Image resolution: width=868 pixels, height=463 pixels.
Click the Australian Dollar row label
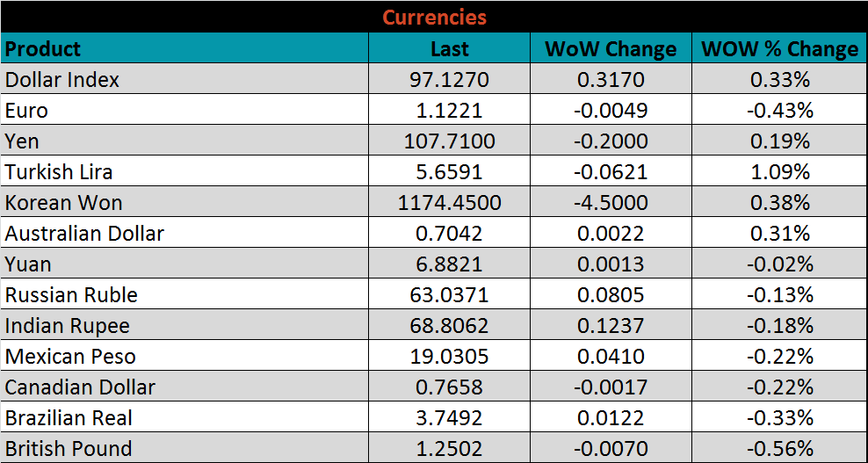pyautogui.click(x=84, y=234)
